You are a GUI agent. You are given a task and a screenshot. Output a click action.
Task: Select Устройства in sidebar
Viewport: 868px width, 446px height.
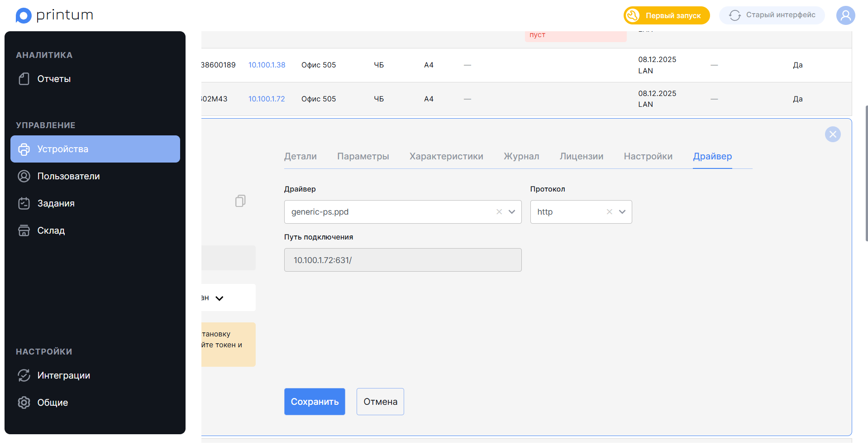click(x=95, y=149)
